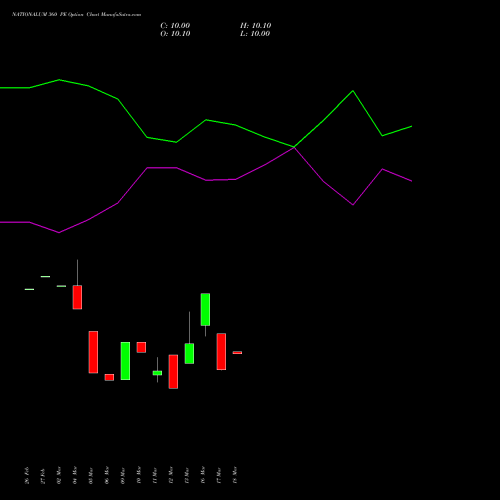
Task: Click the '02 Mar' date axis label
Action: (59, 475)
